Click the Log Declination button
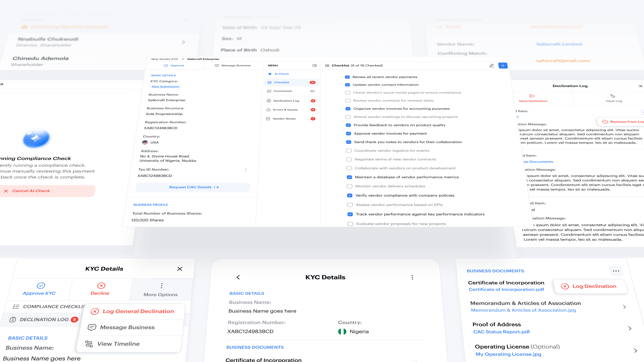This screenshot has width=644, height=362. pos(590,286)
